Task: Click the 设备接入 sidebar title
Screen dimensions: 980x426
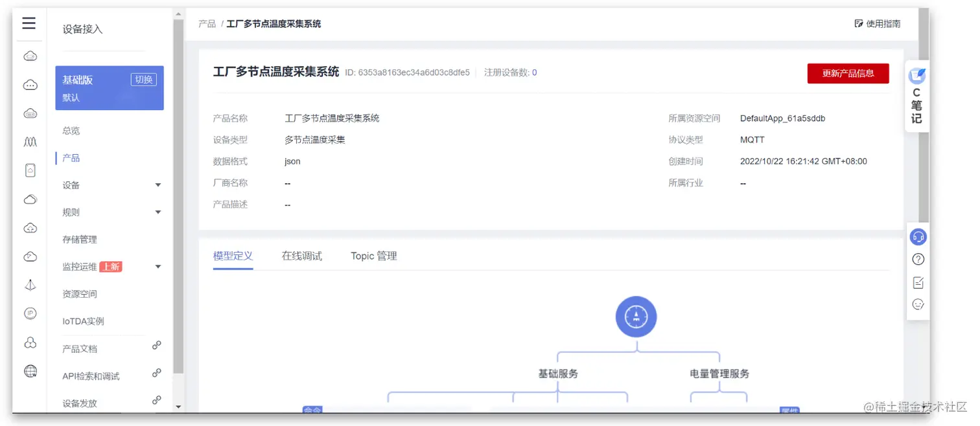Action: tap(82, 29)
